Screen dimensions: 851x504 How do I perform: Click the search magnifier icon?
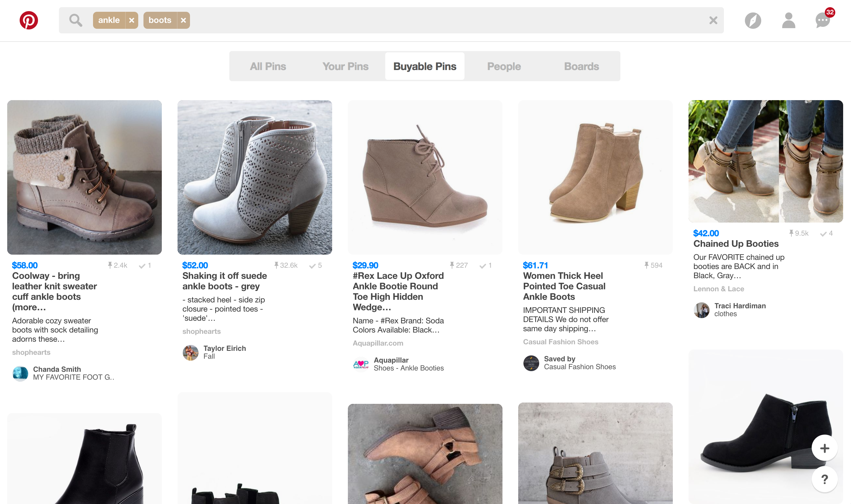[x=75, y=20]
